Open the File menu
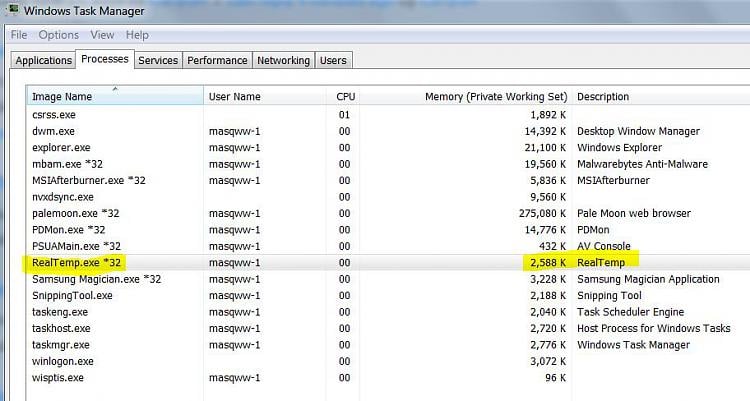This screenshot has width=750, height=401. [x=19, y=35]
